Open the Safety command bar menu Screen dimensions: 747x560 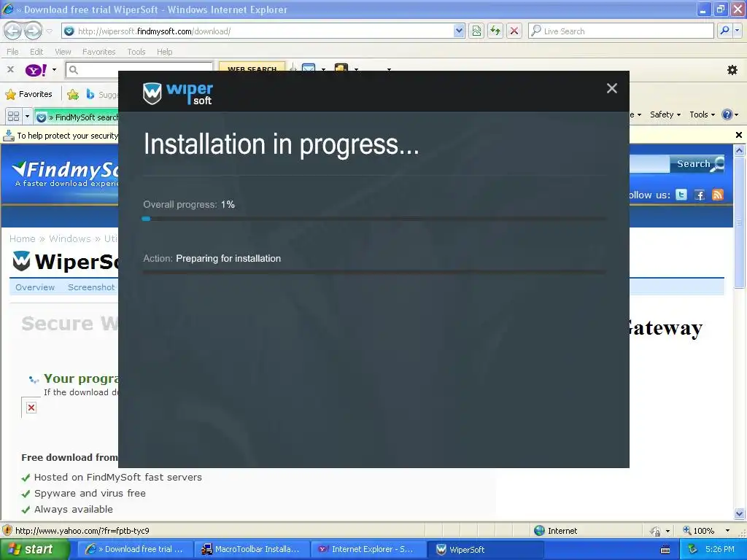(665, 114)
